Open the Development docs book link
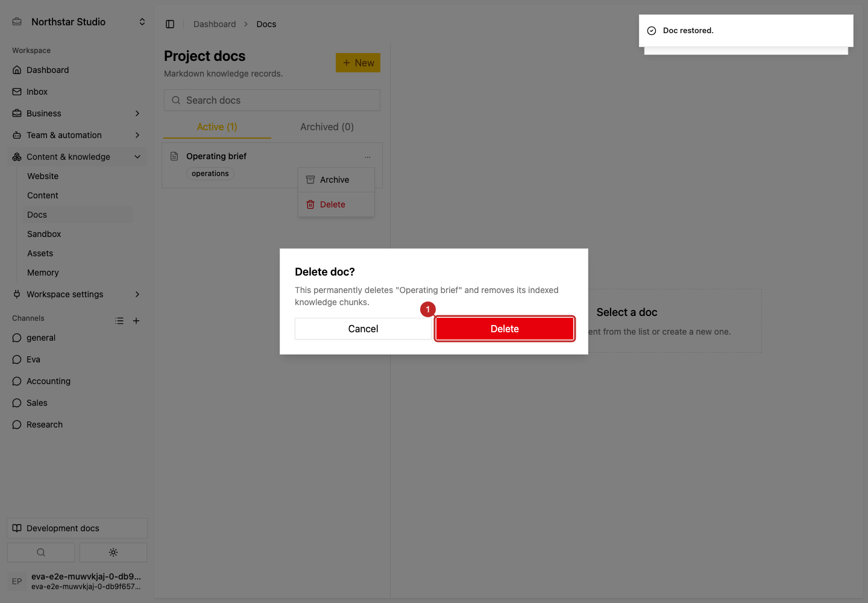 coord(77,528)
